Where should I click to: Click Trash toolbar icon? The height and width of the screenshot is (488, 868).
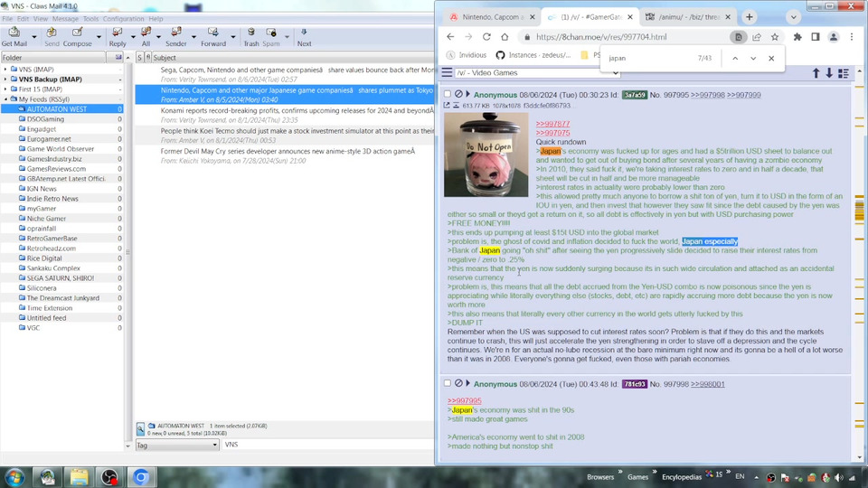click(251, 36)
